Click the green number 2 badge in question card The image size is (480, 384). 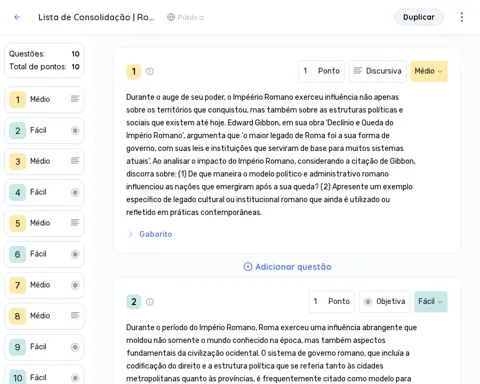pos(133,302)
